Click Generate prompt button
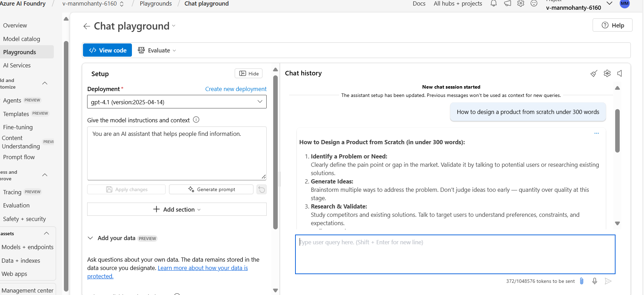 click(x=211, y=189)
